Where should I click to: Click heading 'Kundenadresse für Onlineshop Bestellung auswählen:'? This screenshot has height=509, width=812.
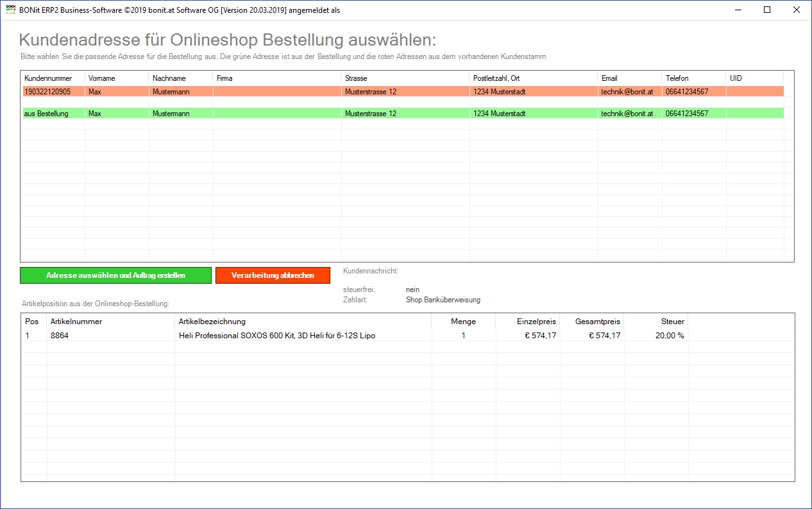pos(228,40)
